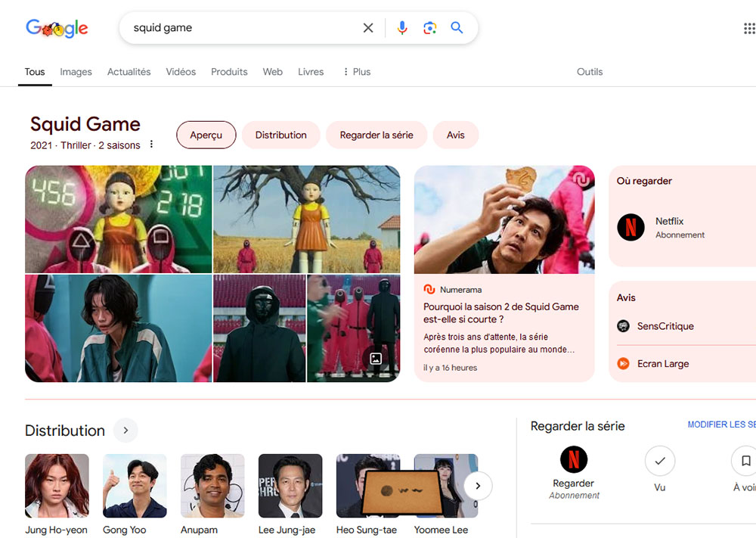Screen dimensions: 756x538
Task: Select Lee Jung-jae cast photo
Action: pos(290,485)
